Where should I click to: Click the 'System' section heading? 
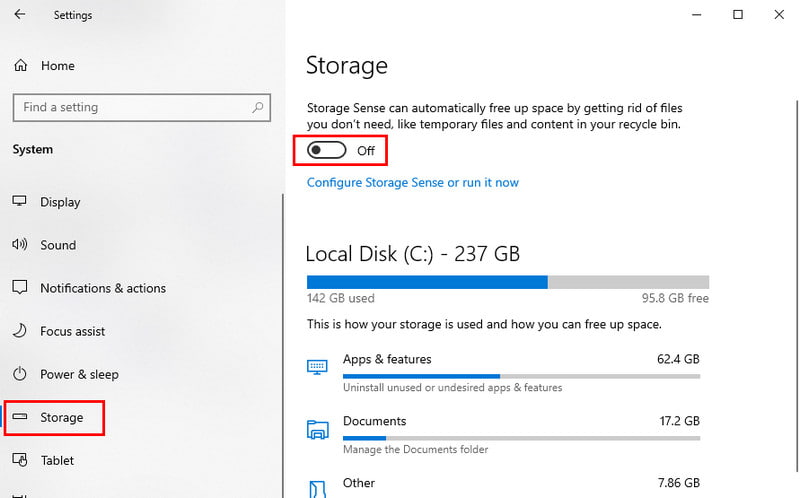33,150
